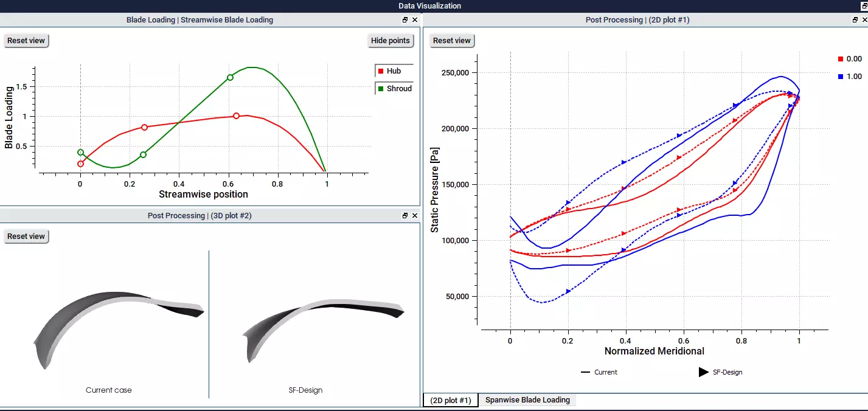Reset view in 3D plot panel
Screen dimensions: 868x411
(x=26, y=237)
